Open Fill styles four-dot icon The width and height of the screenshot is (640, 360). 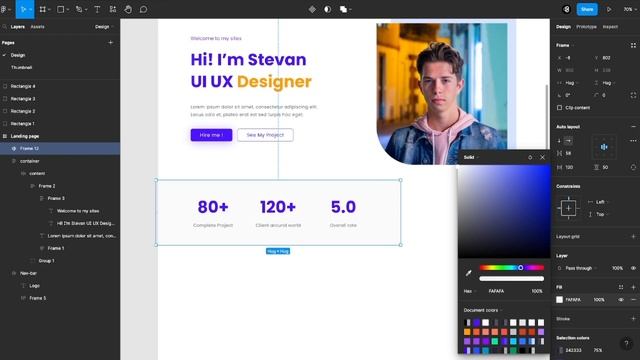621,287
